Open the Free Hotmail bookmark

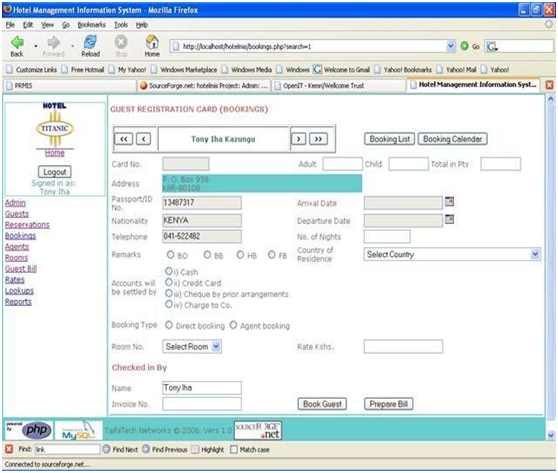pyautogui.click(x=83, y=69)
